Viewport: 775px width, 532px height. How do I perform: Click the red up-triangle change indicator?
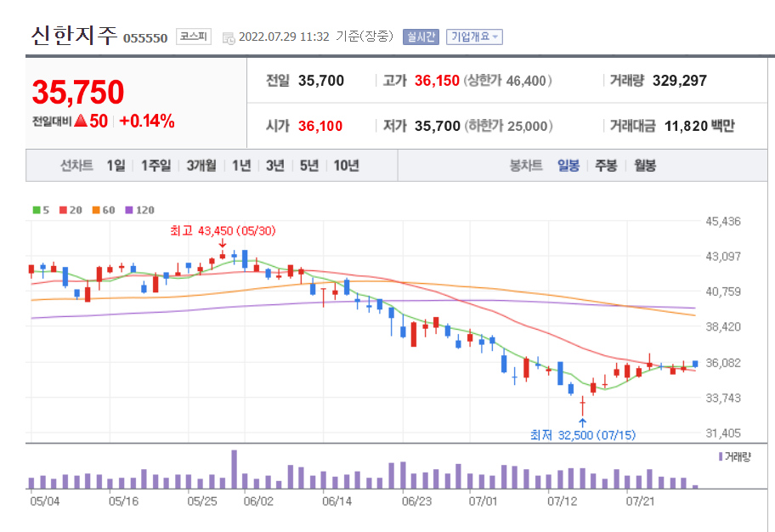pyautogui.click(x=81, y=120)
